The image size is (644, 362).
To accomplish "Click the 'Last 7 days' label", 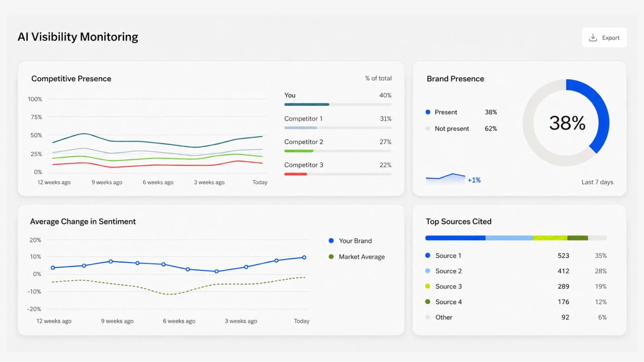I will [597, 182].
